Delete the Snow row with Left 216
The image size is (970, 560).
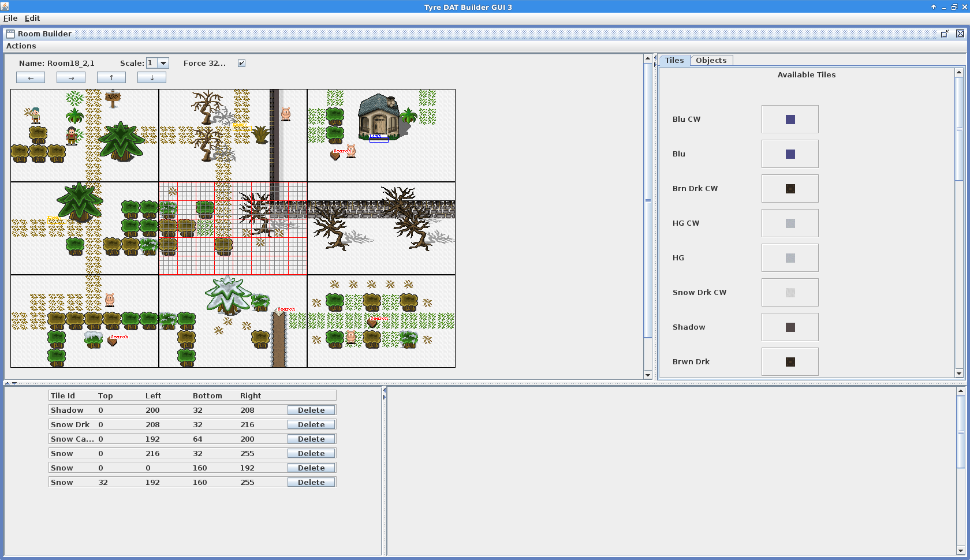pyautogui.click(x=311, y=453)
